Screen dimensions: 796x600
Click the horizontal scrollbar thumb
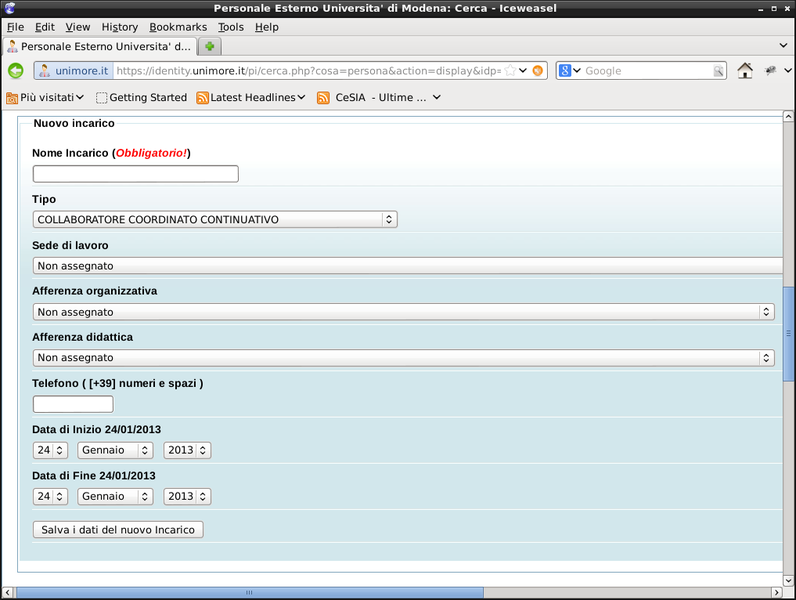click(x=250, y=592)
